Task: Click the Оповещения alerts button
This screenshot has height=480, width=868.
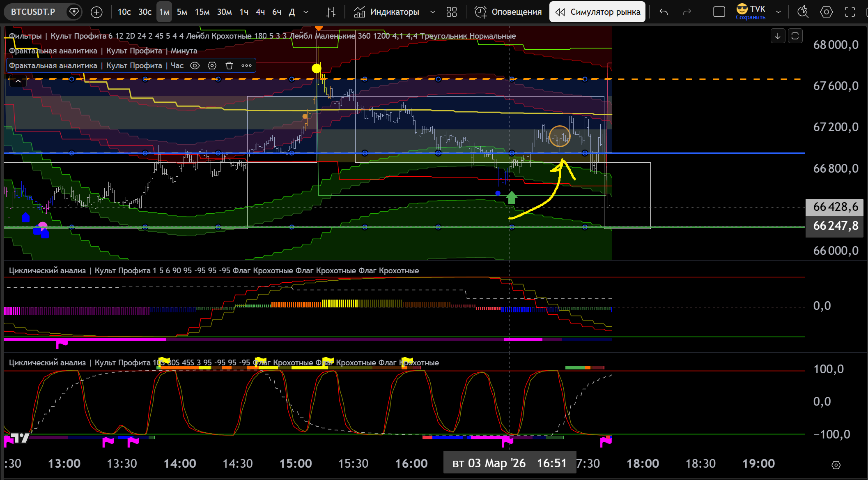Action: (x=508, y=12)
